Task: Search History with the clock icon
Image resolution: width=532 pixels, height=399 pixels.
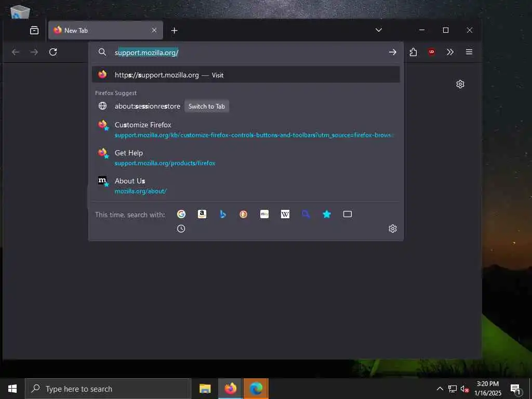Action: [181, 229]
